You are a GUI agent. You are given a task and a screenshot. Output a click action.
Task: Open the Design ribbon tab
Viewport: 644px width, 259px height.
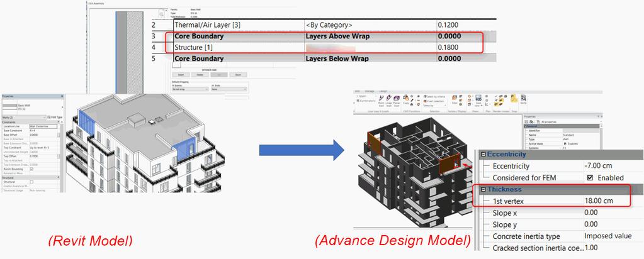[383, 91]
